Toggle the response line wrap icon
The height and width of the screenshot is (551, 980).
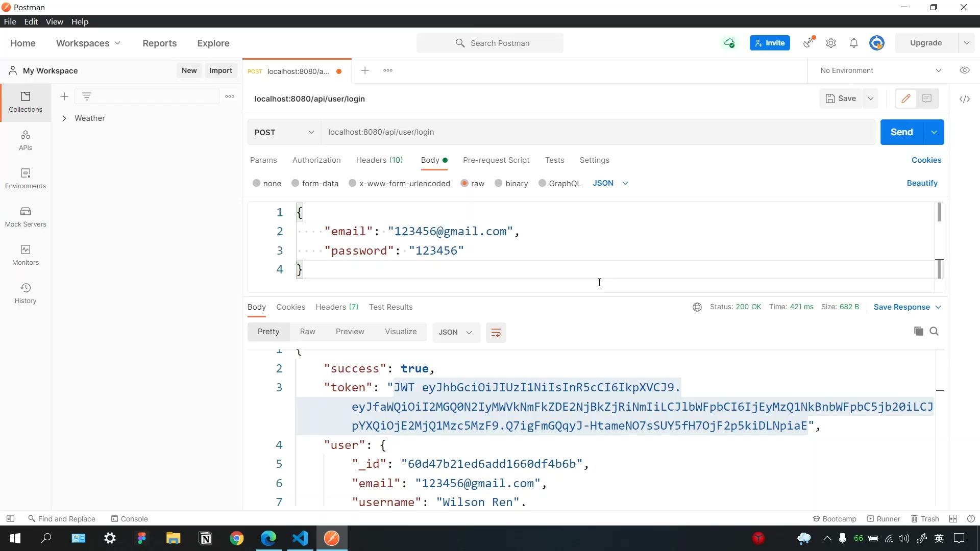click(496, 333)
